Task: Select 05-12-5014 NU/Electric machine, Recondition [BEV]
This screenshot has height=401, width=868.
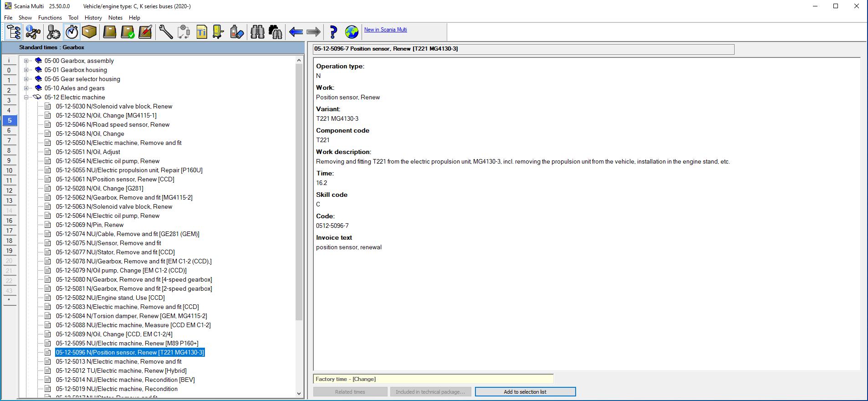Action: tap(125, 380)
